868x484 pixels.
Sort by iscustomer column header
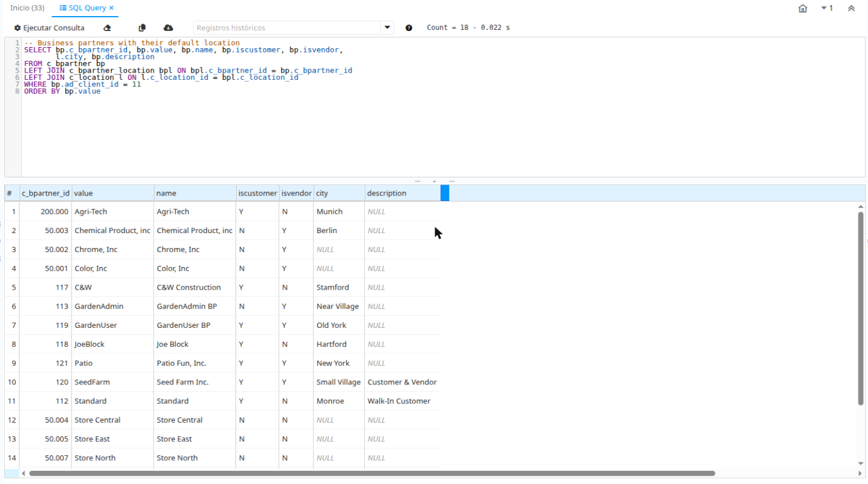coord(258,193)
